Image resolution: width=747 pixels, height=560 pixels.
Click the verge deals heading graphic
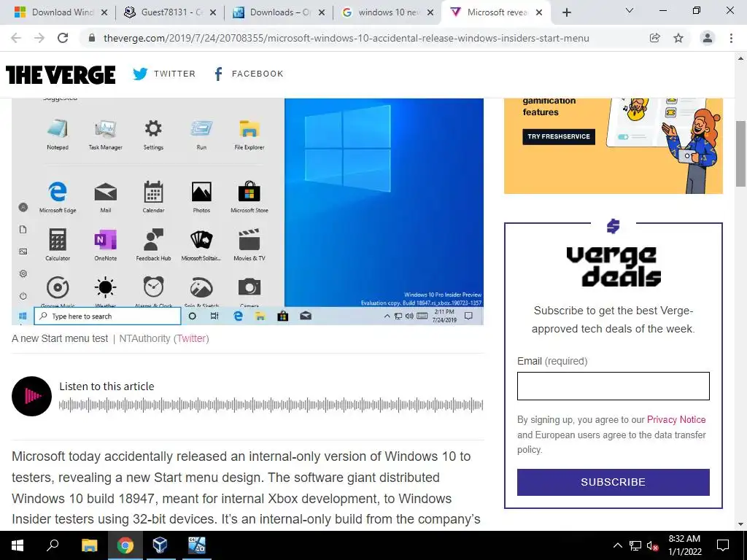(x=614, y=265)
